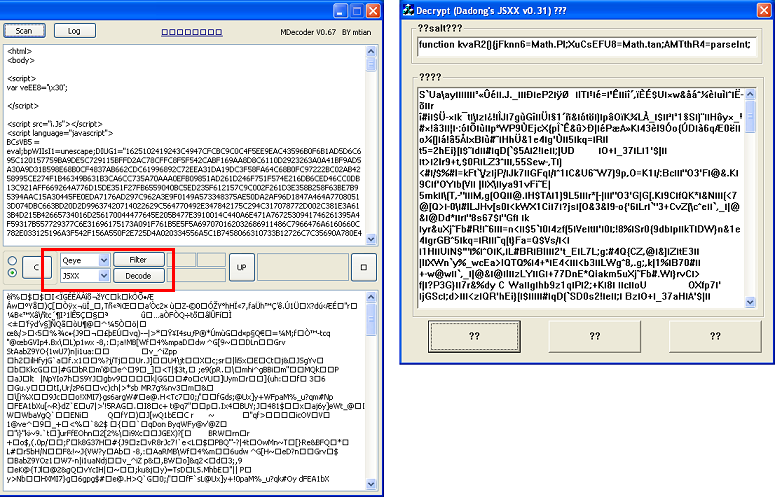Image resolution: width=775 pixels, height=497 pixels.
Task: Close the MDecoder window
Action: pos(371,9)
